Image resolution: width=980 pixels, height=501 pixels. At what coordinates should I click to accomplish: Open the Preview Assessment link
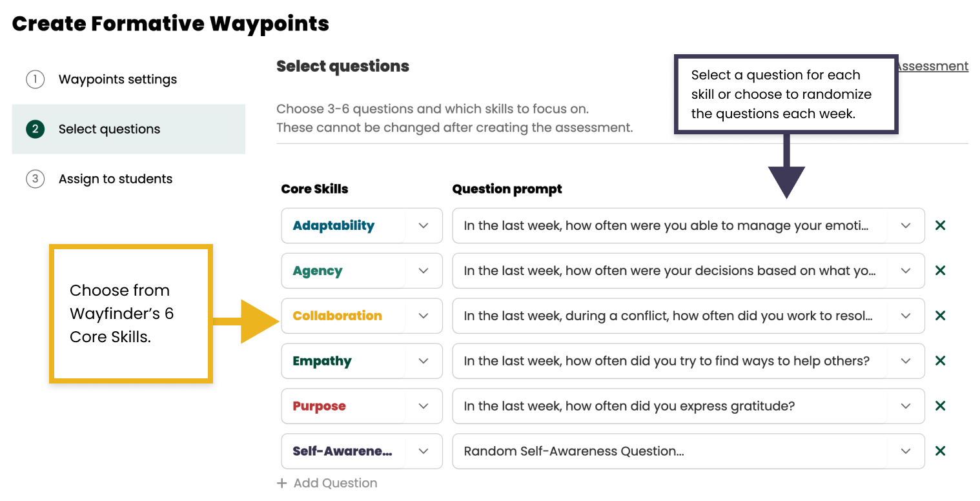coord(932,66)
